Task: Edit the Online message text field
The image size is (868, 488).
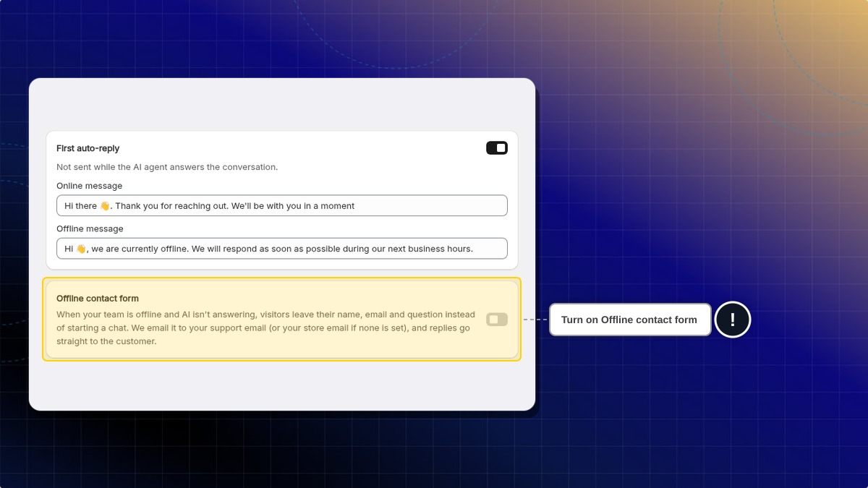Action: pyautogui.click(x=282, y=205)
